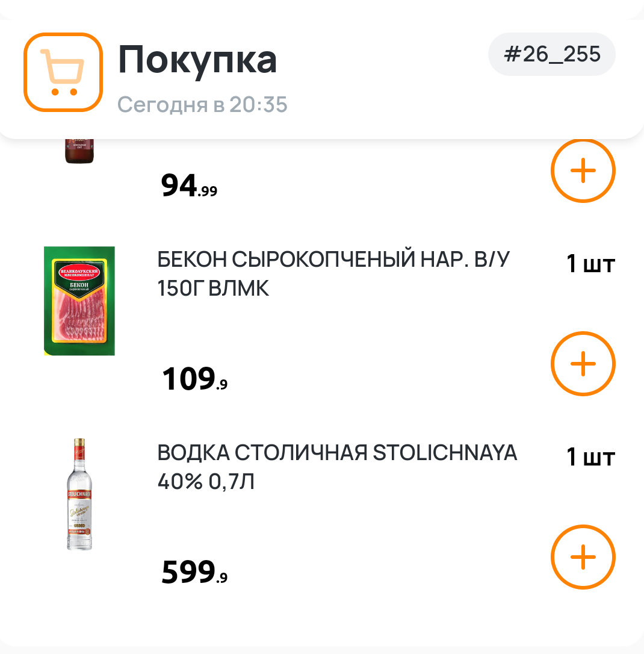Viewport: 644px width, 654px height.
Task: Open the БЕКОН СЫРОКОПЧЕНЫЙ product title
Action: 333,275
